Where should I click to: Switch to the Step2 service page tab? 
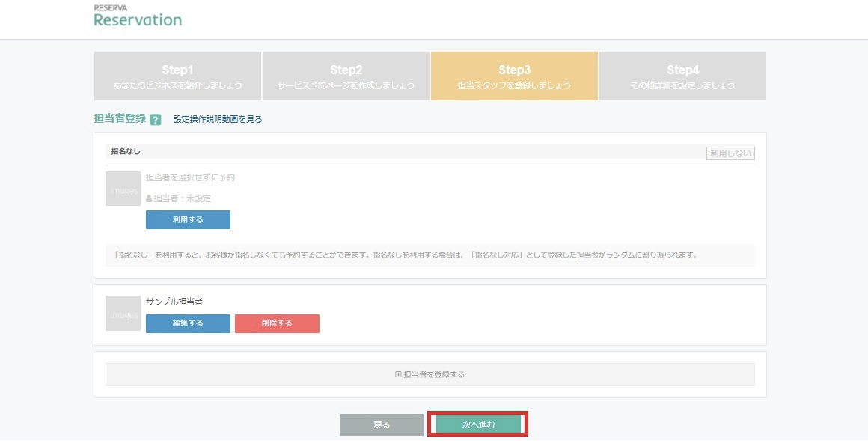pyautogui.click(x=346, y=76)
